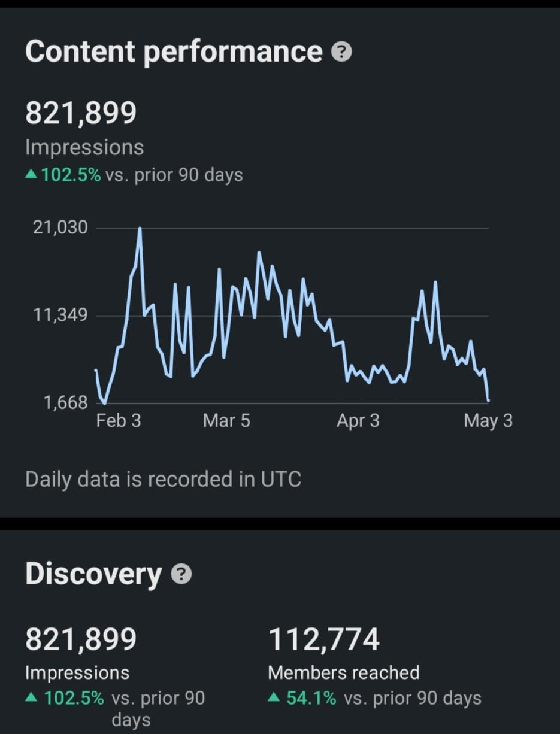The height and width of the screenshot is (734, 560).
Task: Click the help icon beside Content performance
Action: pyautogui.click(x=341, y=53)
